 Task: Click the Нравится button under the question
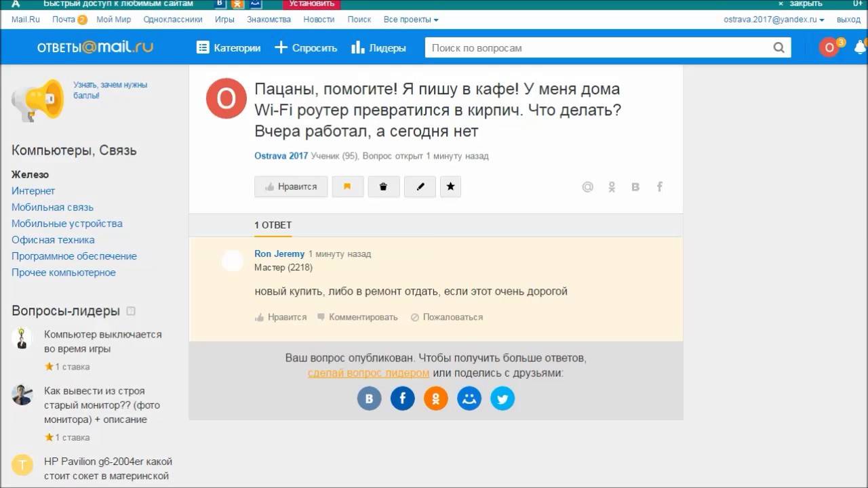point(291,186)
